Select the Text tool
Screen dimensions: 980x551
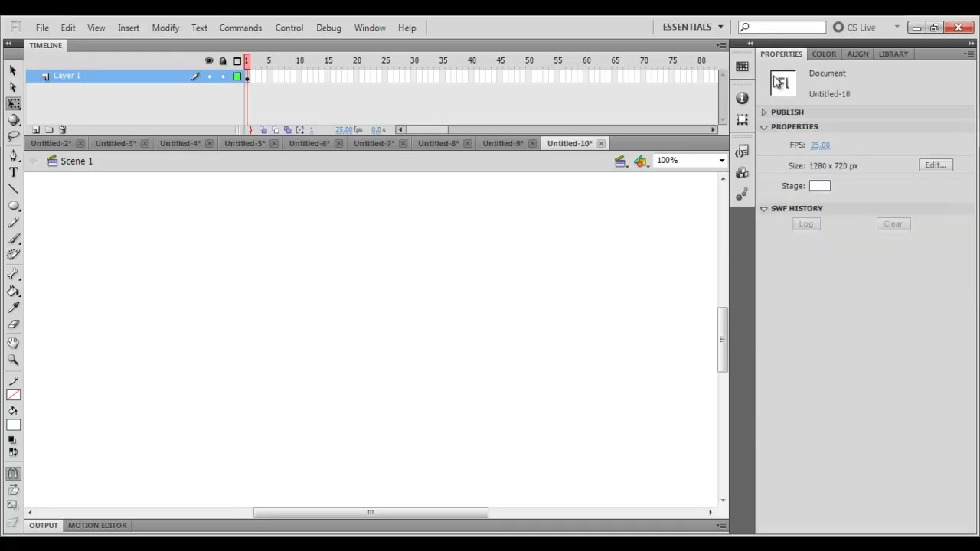[13, 172]
